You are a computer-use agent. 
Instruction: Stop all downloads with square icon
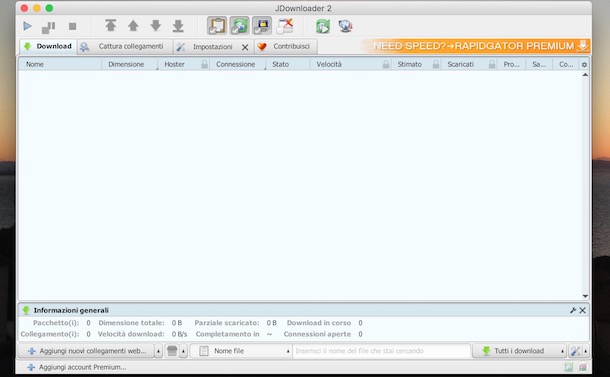pyautogui.click(x=72, y=26)
